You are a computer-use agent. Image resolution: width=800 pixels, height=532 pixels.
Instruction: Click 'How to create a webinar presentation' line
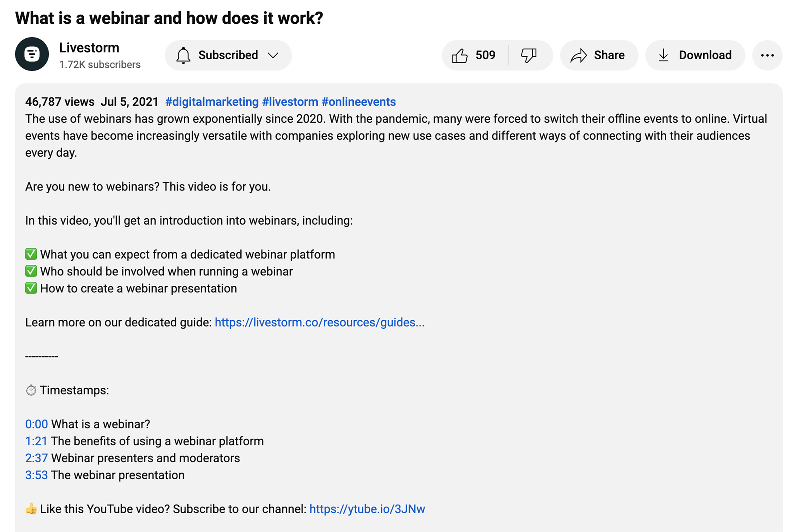pos(138,288)
